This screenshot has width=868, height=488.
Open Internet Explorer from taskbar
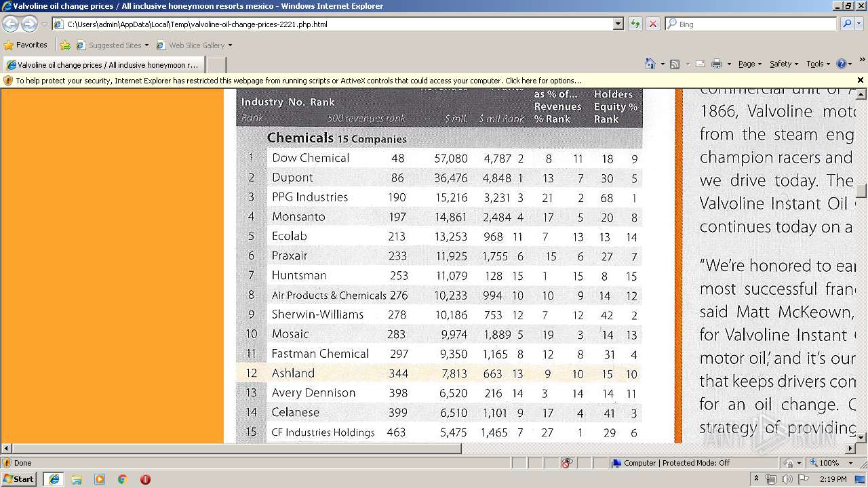click(x=54, y=479)
